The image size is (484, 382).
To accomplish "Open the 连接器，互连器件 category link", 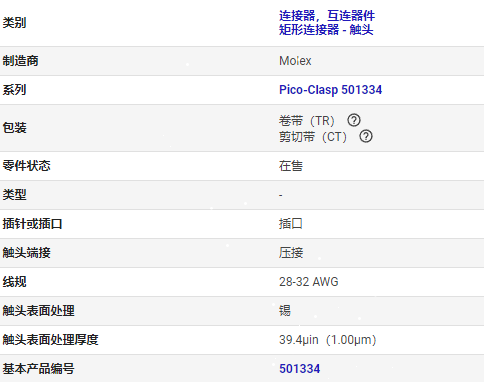I will tap(327, 16).
